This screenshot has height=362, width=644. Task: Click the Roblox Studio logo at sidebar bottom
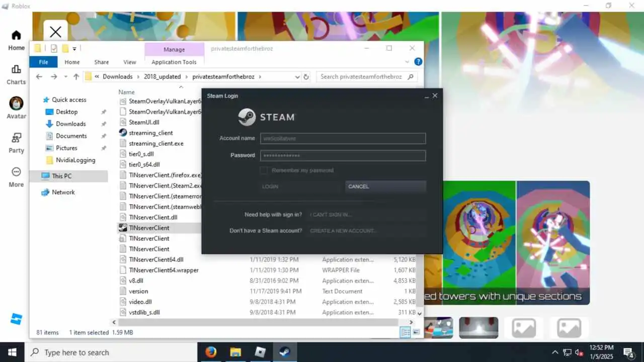[x=16, y=319]
